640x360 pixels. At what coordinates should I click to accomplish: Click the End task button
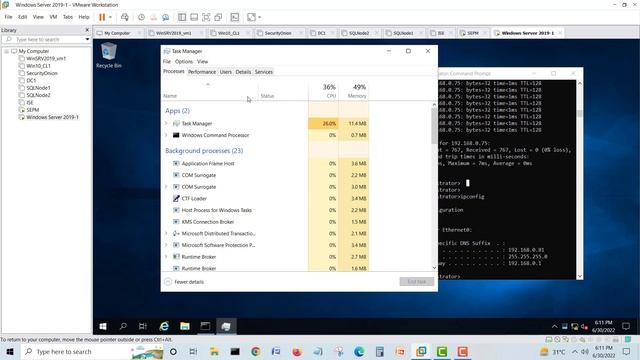point(417,282)
